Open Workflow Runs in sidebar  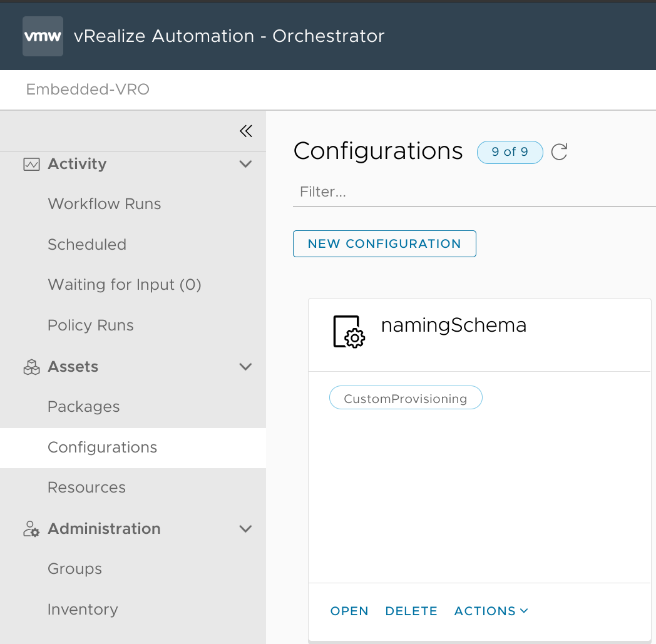[x=104, y=204]
